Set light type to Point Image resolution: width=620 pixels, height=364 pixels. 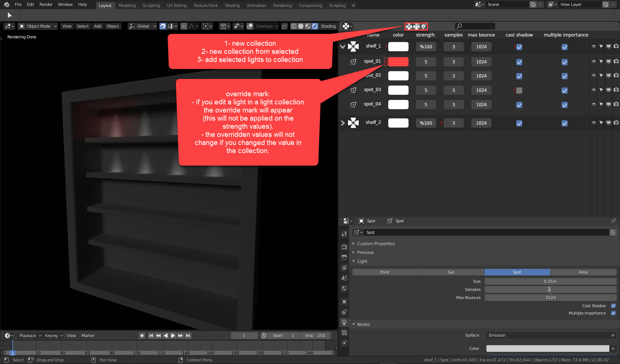[385, 272]
